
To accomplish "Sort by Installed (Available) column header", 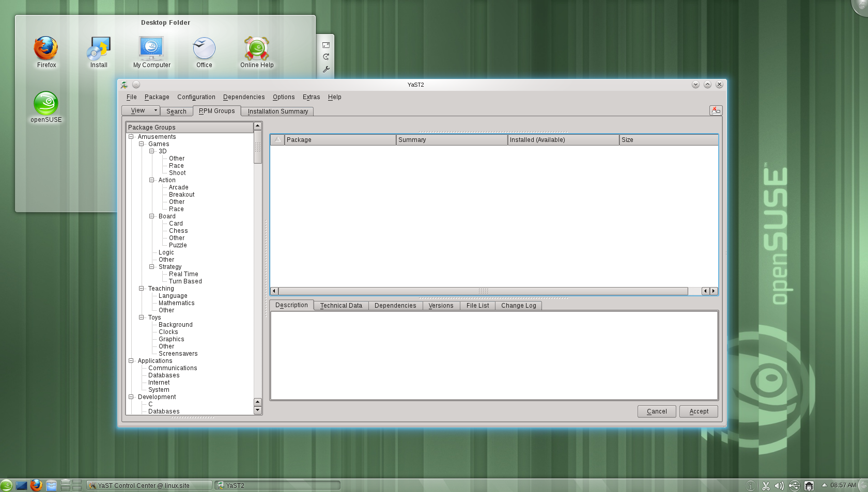I will (x=563, y=140).
